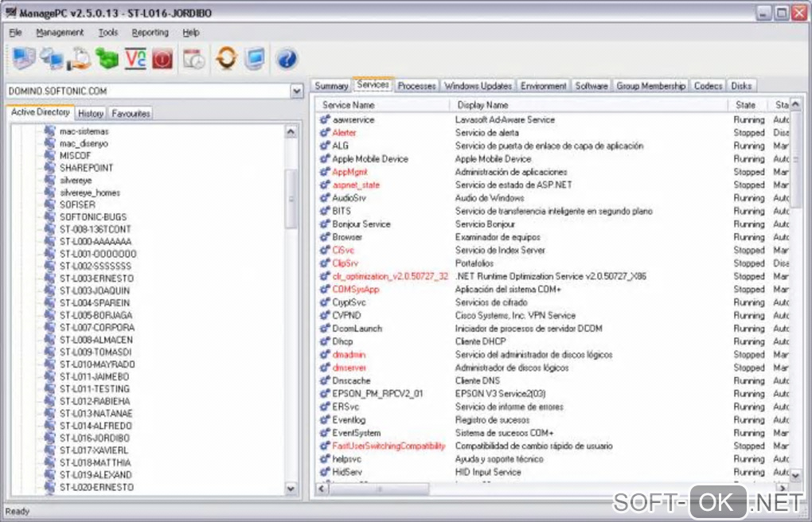Select the Bonjour Service row
812x522 pixels.
click(552, 224)
